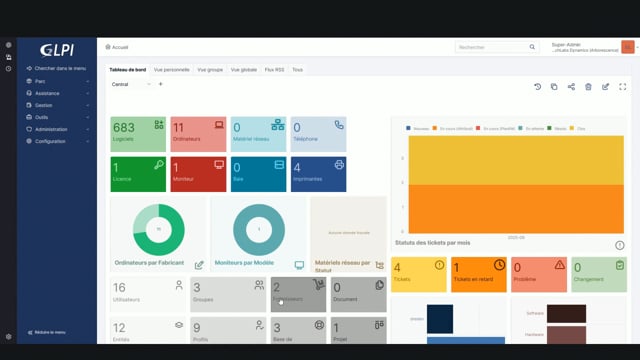Screen dimensions: 640x360
Task: Click the rack icon on Baie card
Action: (279, 164)
